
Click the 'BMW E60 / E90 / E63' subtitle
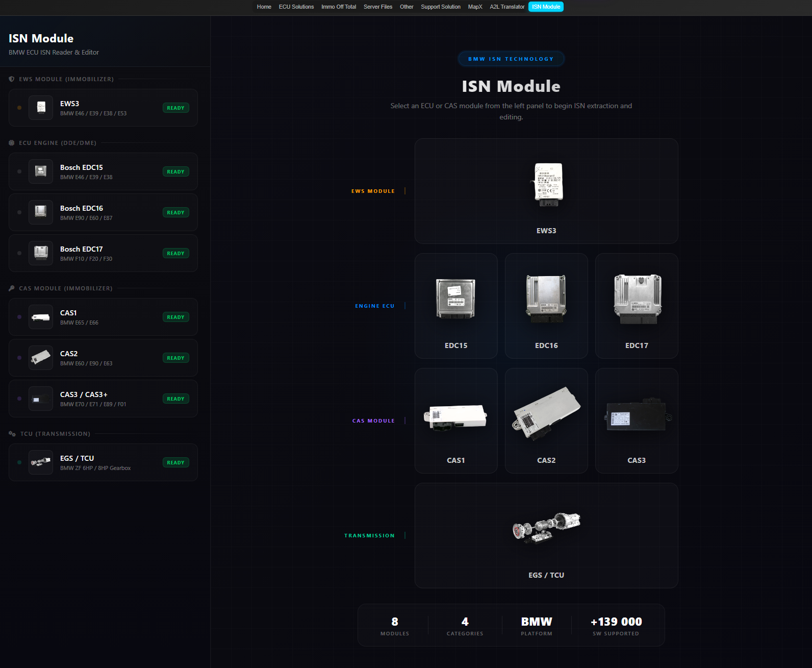86,363
